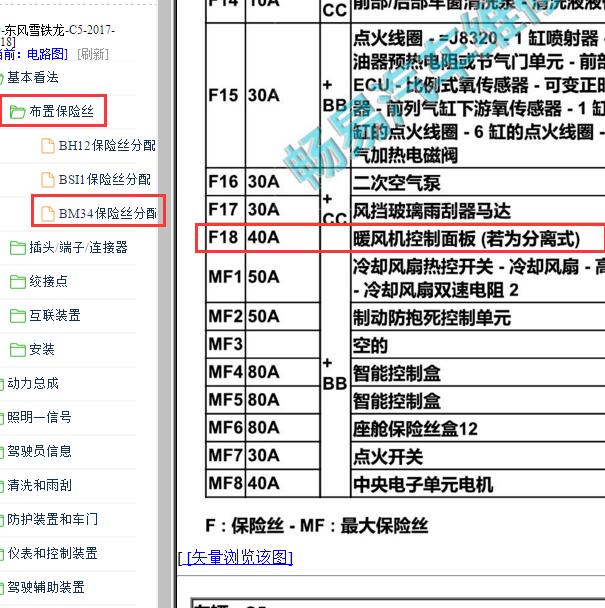Screen dimensions: 605x608
Task: Open the 插头/端子/连接器 folder icon
Action: (x=17, y=248)
